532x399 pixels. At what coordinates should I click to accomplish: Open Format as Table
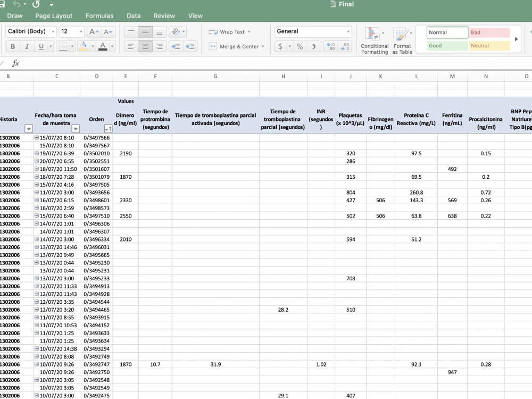pos(402,41)
